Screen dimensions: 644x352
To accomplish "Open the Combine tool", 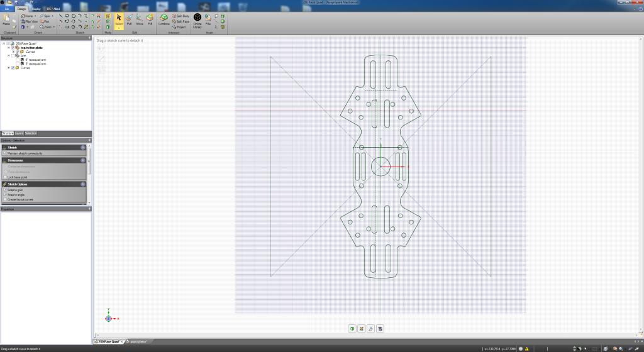I will [x=164, y=19].
